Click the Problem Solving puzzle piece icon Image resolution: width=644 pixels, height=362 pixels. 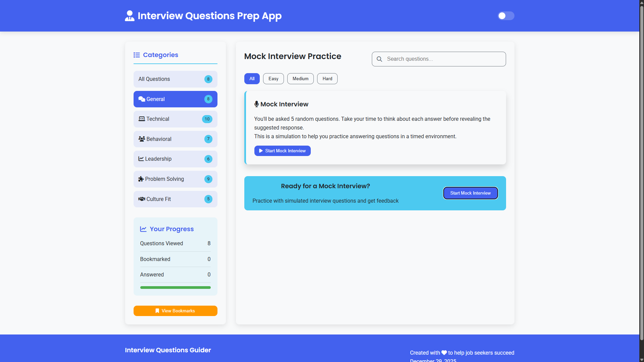(141, 179)
